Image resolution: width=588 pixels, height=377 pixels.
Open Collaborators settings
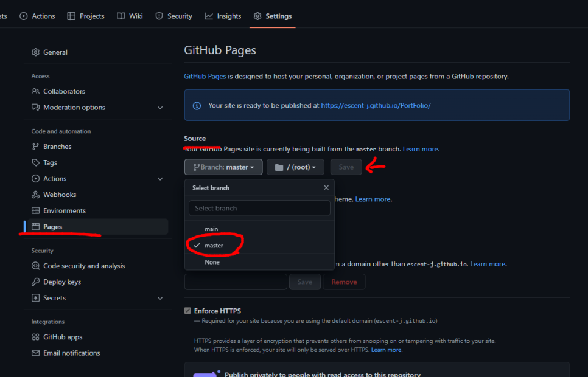click(97, 91)
